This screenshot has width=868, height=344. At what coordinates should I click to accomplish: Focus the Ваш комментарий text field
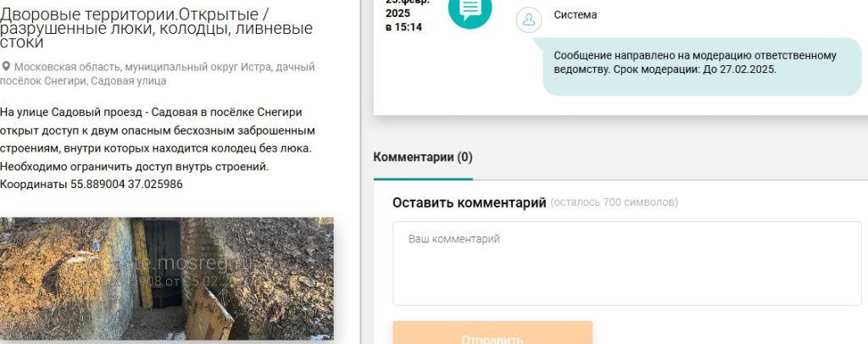626,263
